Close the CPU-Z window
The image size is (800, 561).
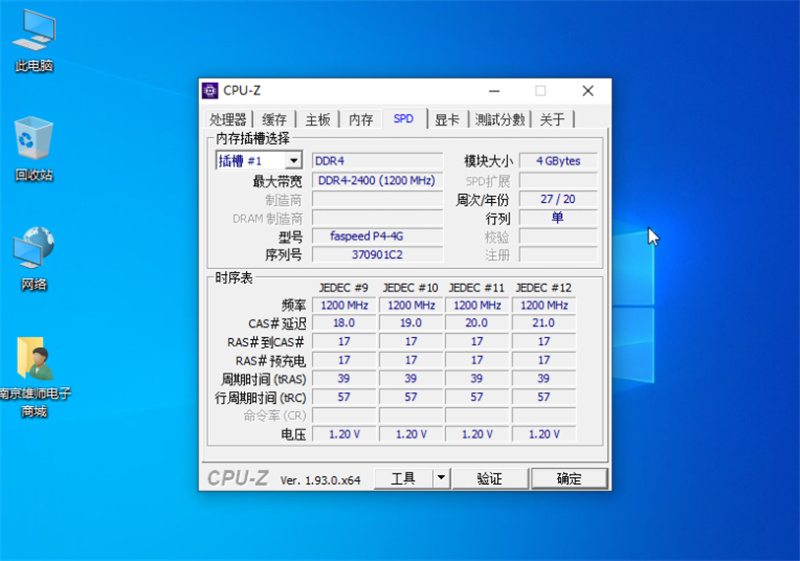pyautogui.click(x=588, y=91)
